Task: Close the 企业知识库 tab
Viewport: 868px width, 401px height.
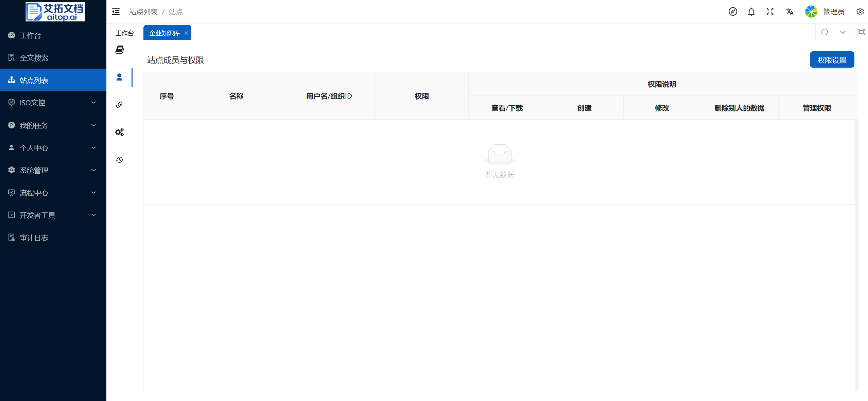Action: [x=186, y=33]
